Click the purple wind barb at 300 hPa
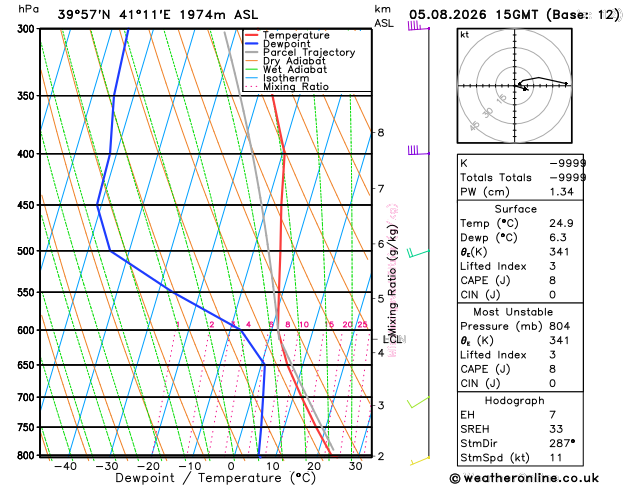The height and width of the screenshot is (486, 629). click(x=419, y=26)
